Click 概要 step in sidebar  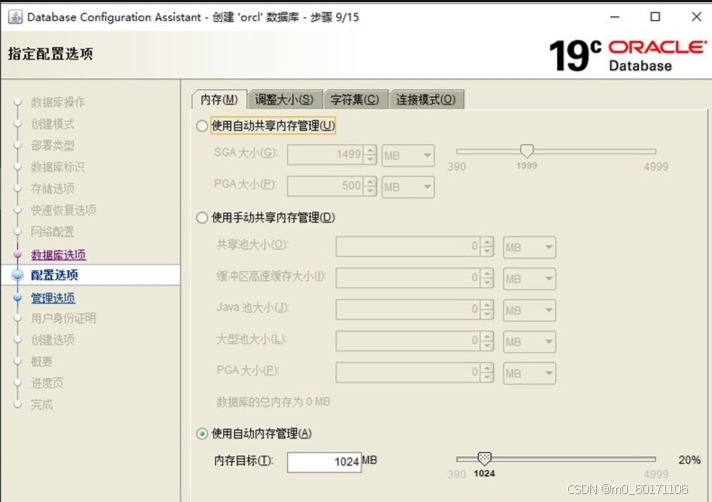pos(42,361)
